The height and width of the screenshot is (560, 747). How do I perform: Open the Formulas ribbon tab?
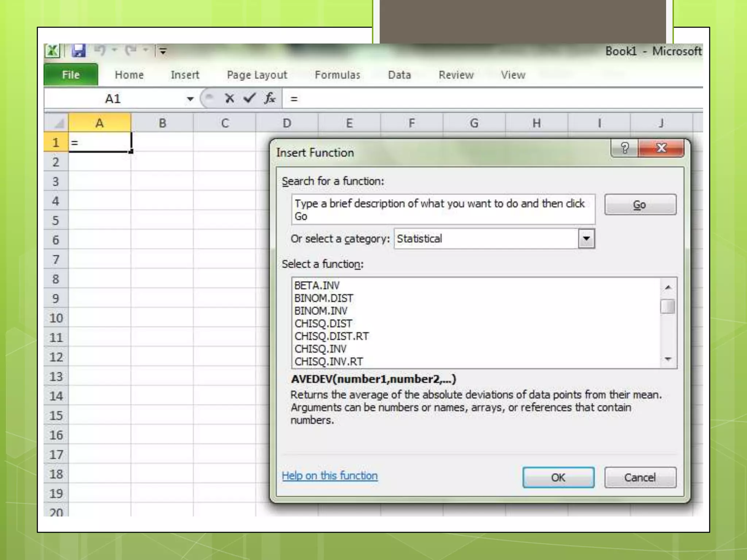tap(337, 75)
